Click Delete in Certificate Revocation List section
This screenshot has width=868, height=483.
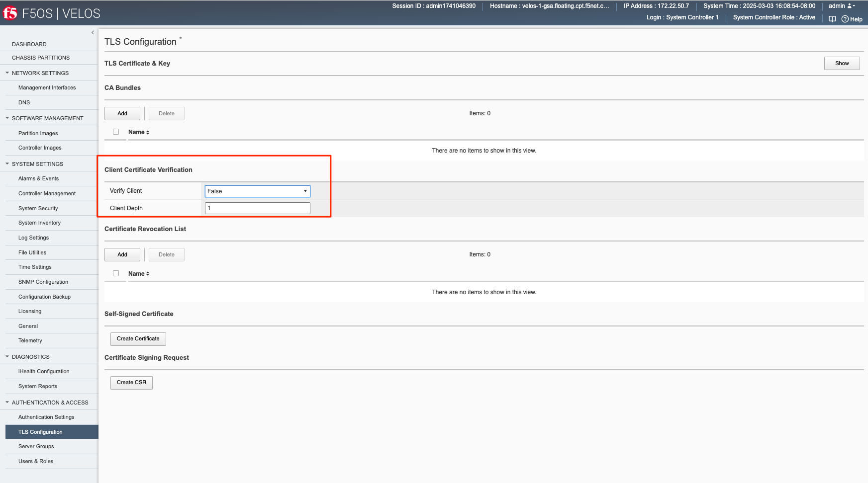167,254
